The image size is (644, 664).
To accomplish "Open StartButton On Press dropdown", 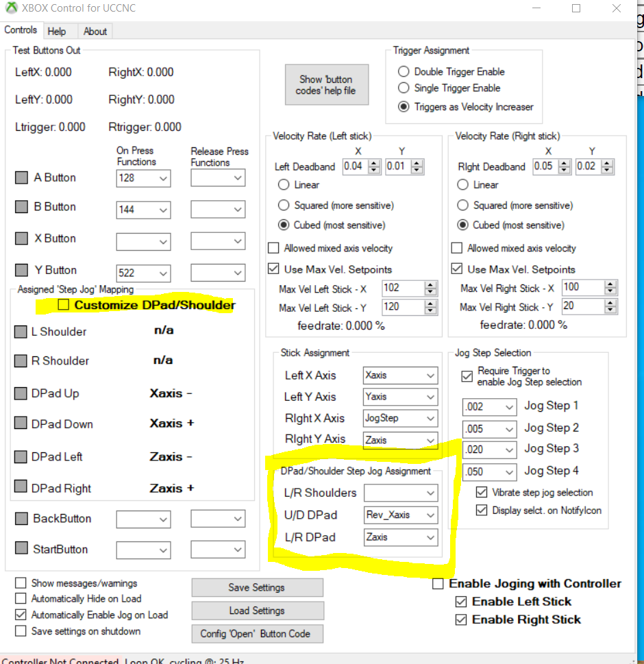I will pos(144,550).
